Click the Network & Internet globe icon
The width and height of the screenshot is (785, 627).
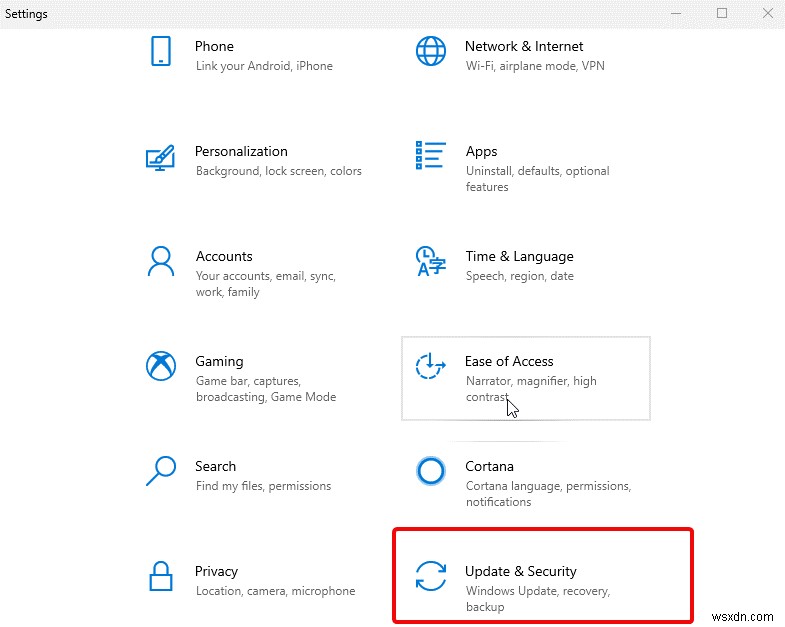click(431, 51)
